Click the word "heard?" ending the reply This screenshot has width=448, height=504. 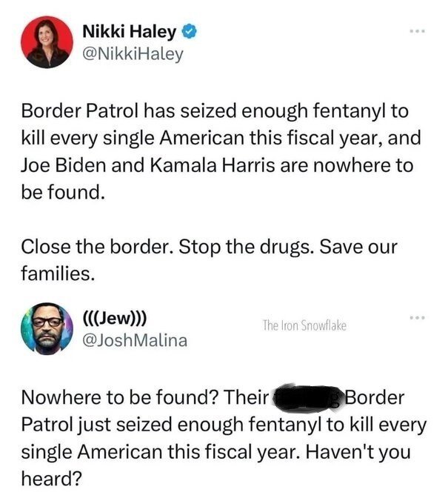point(52,479)
